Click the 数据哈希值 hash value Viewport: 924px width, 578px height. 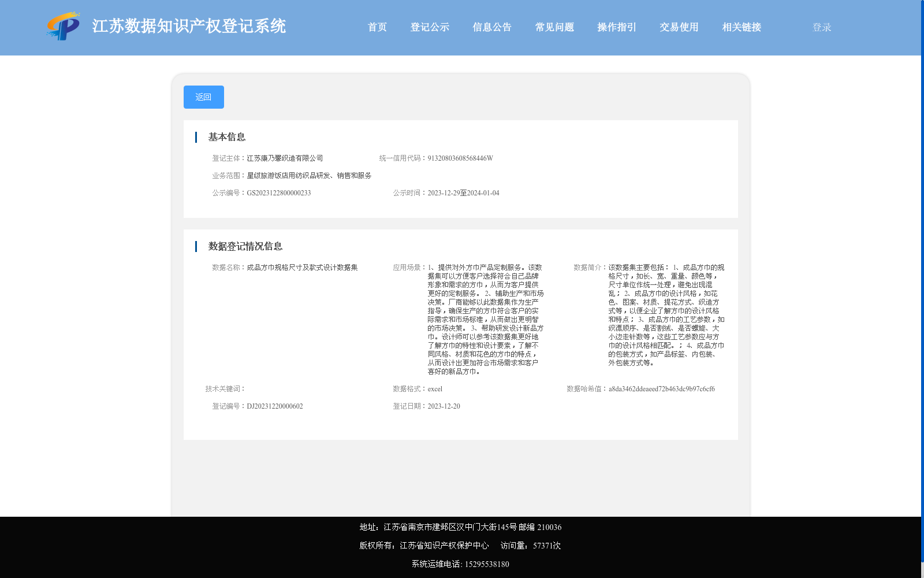coord(662,389)
